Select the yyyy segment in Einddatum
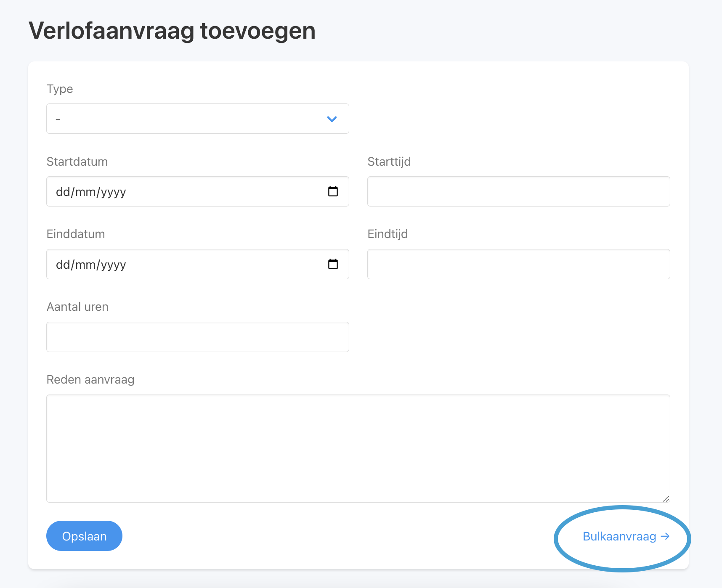The image size is (722, 588). pos(113,265)
